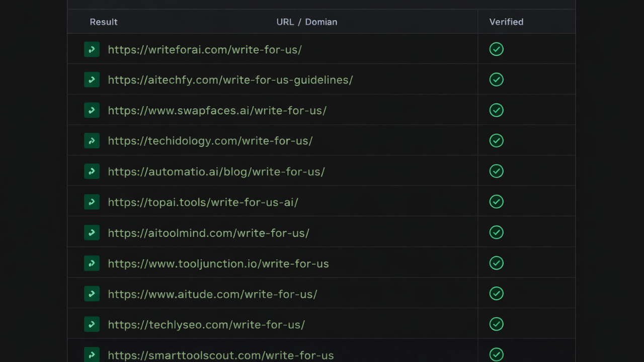Screen dimensions: 644x362
Task: Click the Result column header
Action: (104, 22)
